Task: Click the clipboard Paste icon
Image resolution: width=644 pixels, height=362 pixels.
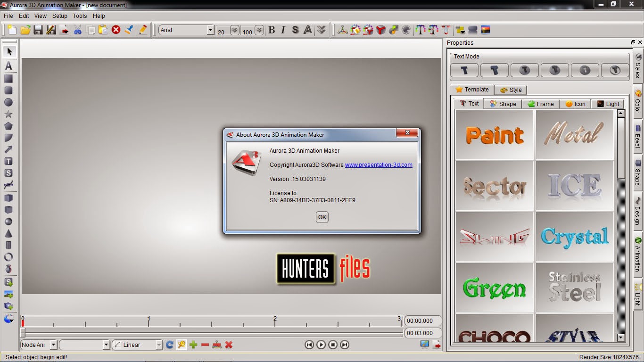Action: coord(103,30)
